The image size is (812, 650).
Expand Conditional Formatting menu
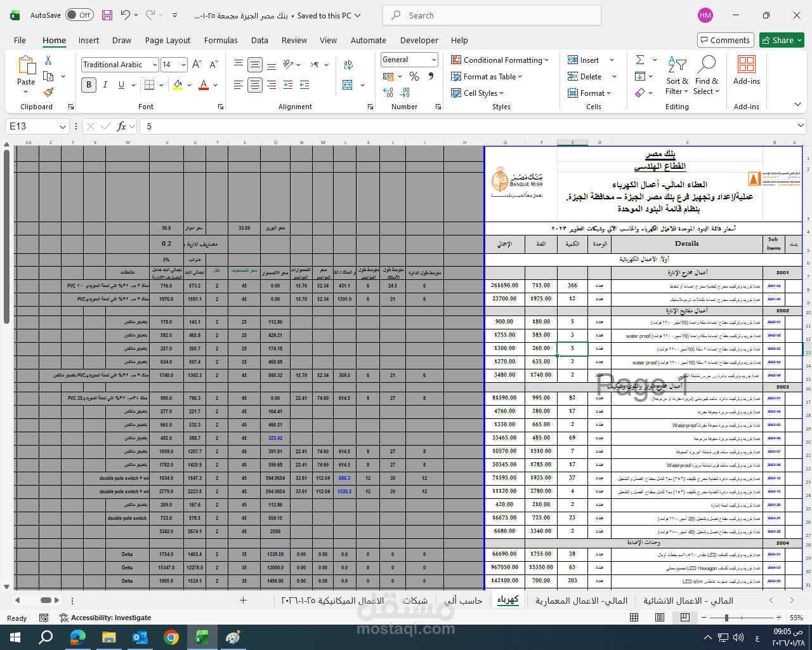coord(500,60)
